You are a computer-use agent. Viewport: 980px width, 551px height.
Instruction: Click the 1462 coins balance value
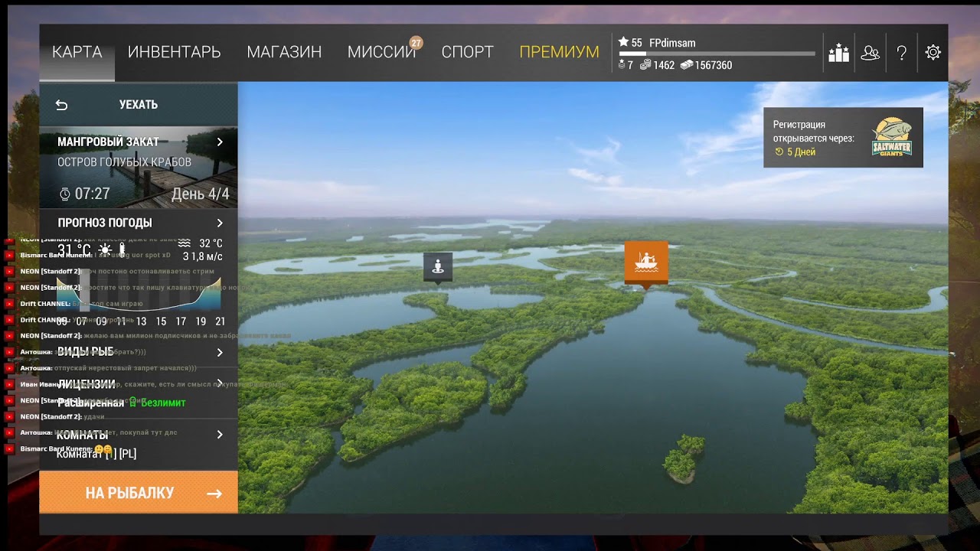(x=664, y=65)
